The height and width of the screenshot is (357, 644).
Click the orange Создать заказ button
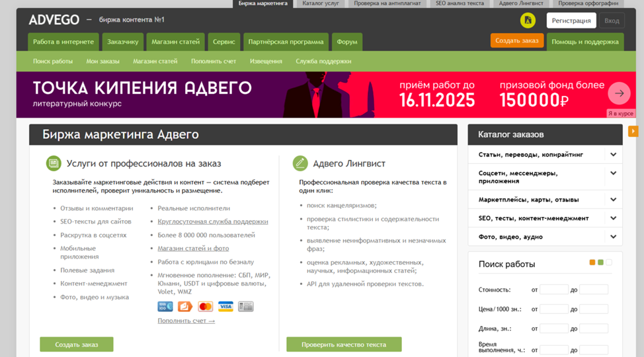[516, 40]
